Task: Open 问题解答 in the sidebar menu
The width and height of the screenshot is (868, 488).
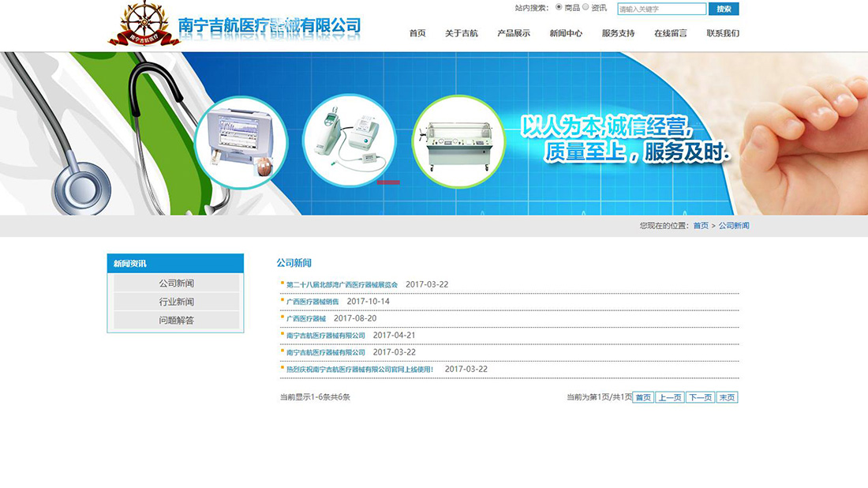Action: (176, 321)
